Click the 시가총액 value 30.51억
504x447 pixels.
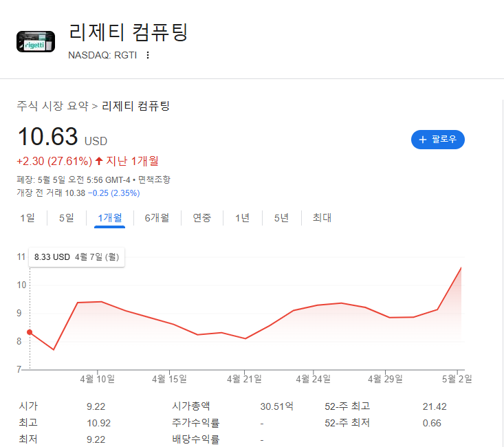click(x=276, y=406)
